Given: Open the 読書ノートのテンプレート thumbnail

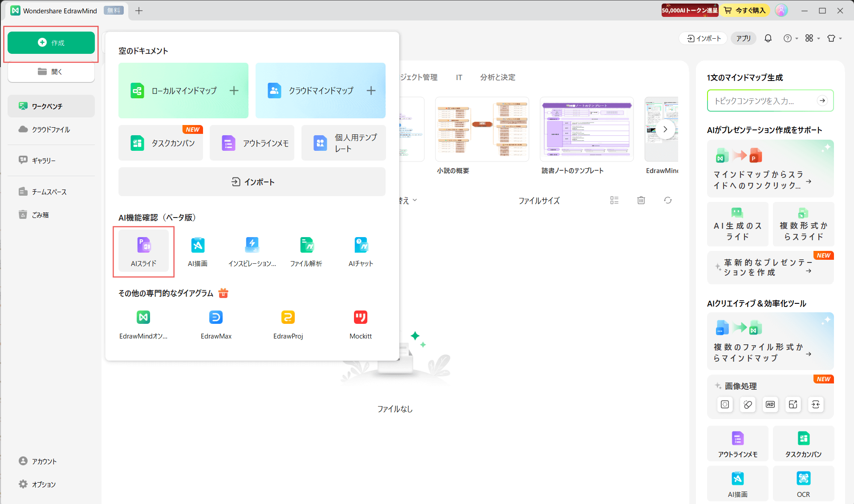Looking at the screenshot, I should pyautogui.click(x=586, y=129).
